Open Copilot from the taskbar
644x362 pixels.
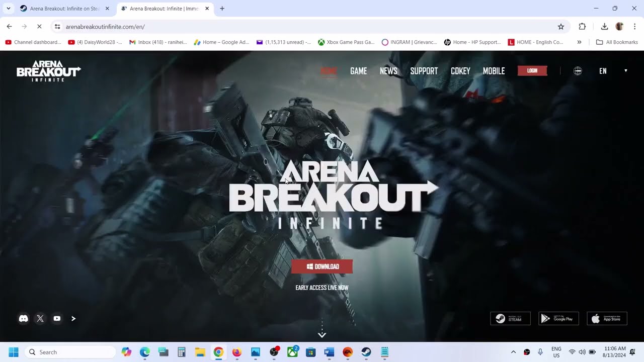[126, 352]
